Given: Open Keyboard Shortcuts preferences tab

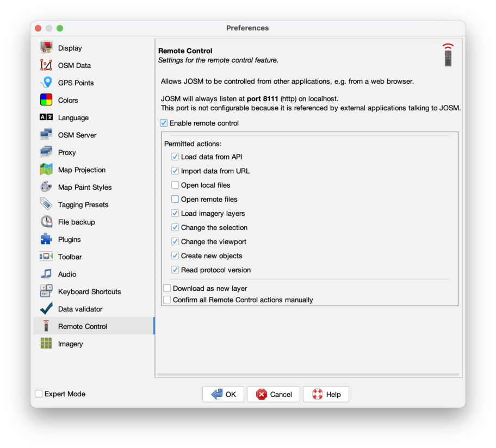Looking at the screenshot, I should tap(94, 291).
